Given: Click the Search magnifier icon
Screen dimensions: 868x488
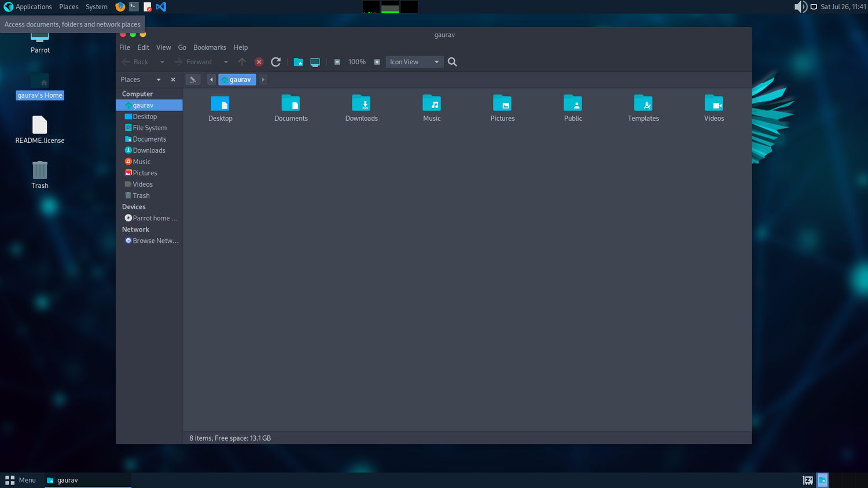Looking at the screenshot, I should [x=453, y=62].
